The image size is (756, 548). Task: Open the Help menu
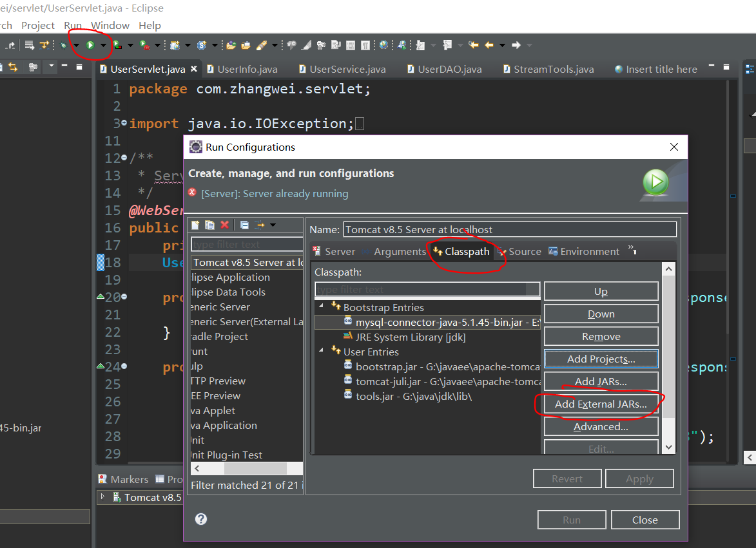tap(150, 26)
